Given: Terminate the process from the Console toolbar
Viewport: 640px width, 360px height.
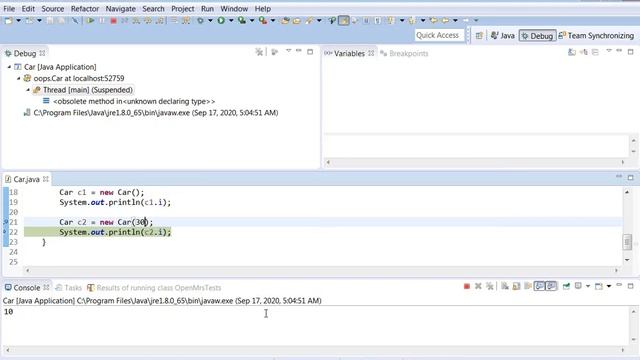Looking at the screenshot, I should (467, 287).
